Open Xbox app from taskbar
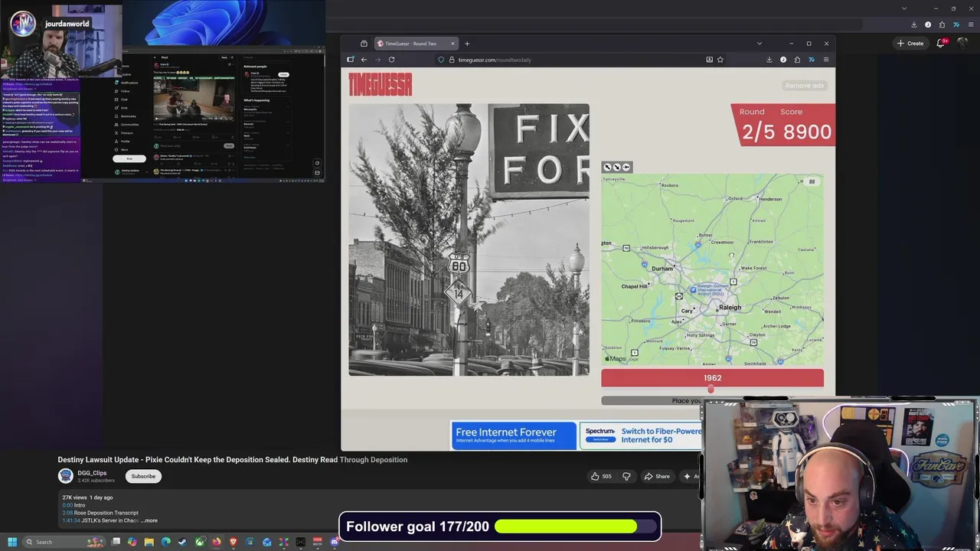 [199, 542]
